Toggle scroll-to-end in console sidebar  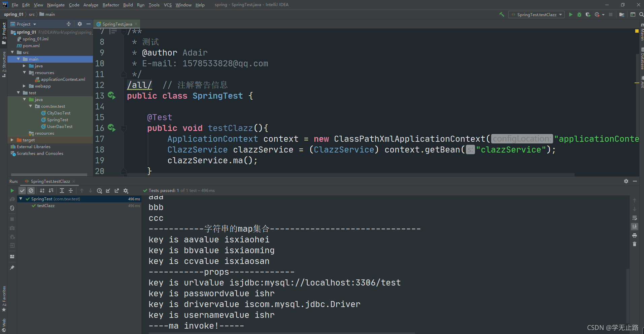[x=635, y=227]
